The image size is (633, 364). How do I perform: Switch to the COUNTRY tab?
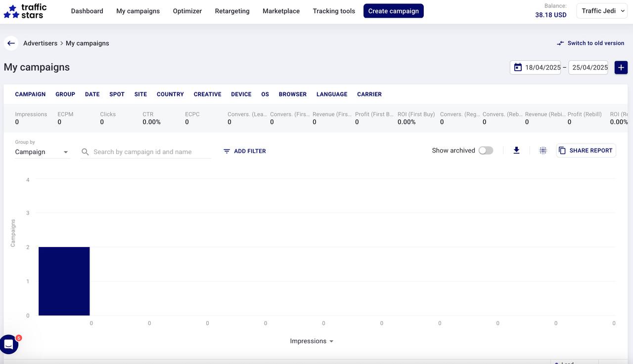tap(170, 94)
